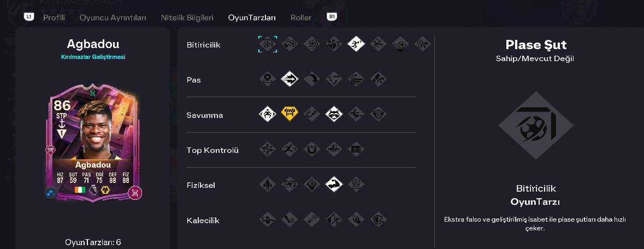Click the Agbadou player card
Image resolution: width=644 pixels, height=249 pixels.
93,142
